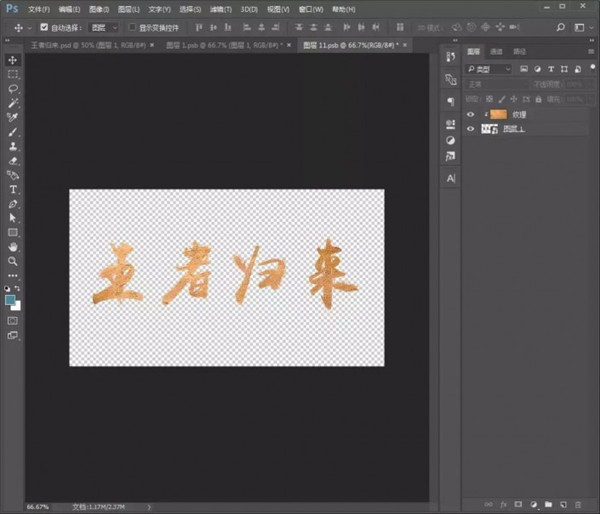Toggle the 自动选择 checkbox
The width and height of the screenshot is (600, 514).
point(44,27)
